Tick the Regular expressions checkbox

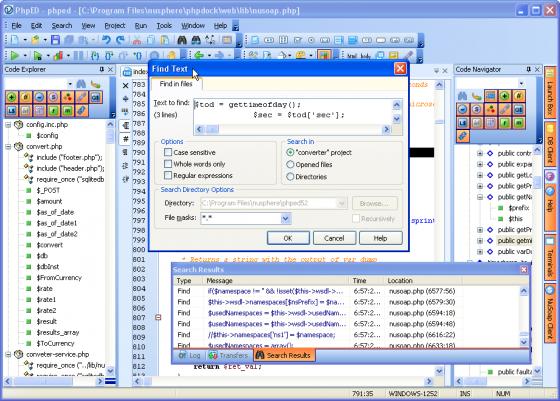coord(168,175)
